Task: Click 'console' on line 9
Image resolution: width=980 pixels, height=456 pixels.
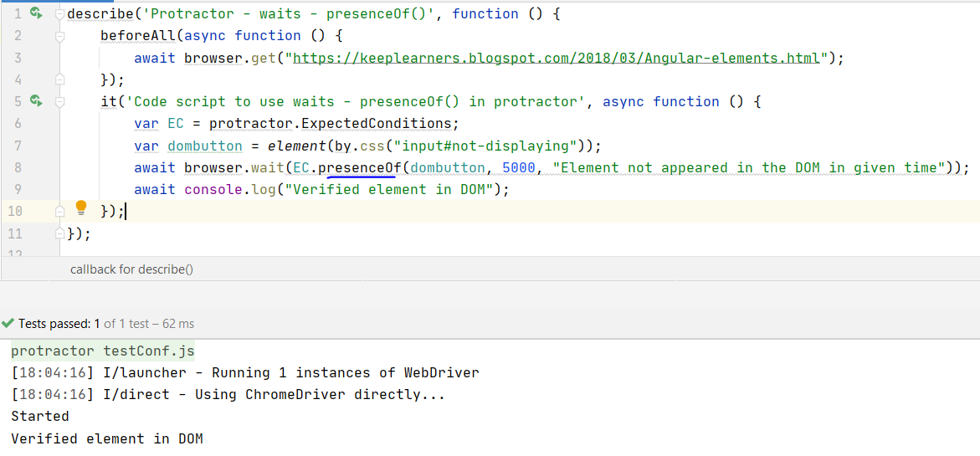Action: tap(213, 189)
